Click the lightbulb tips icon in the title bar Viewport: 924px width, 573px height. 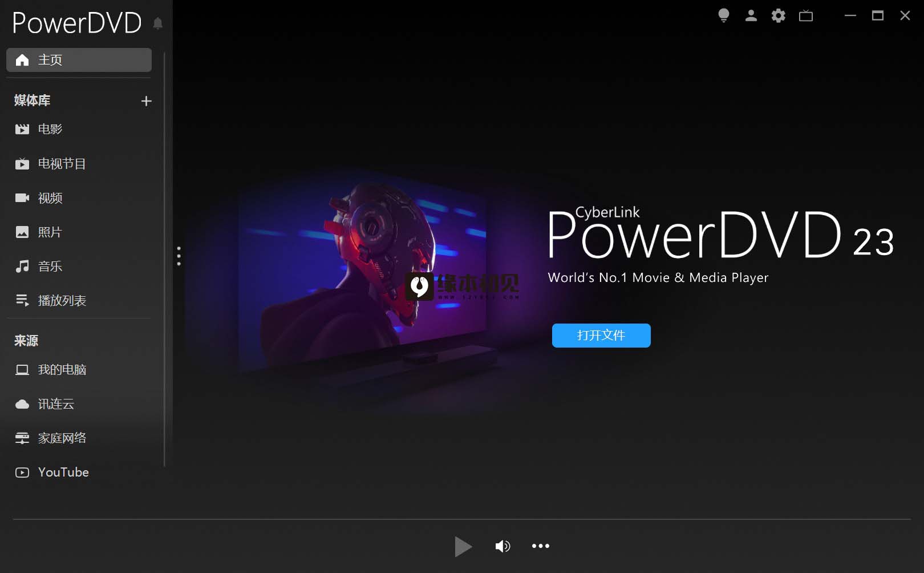point(724,15)
